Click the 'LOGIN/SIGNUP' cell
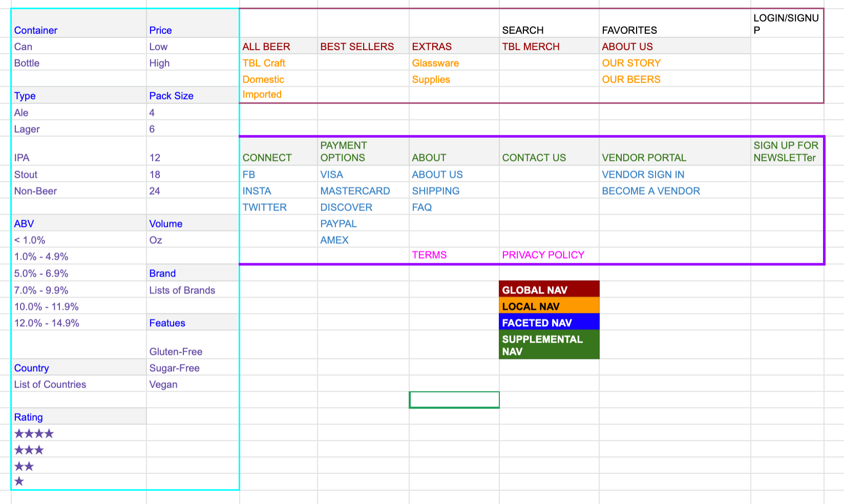 (787, 23)
